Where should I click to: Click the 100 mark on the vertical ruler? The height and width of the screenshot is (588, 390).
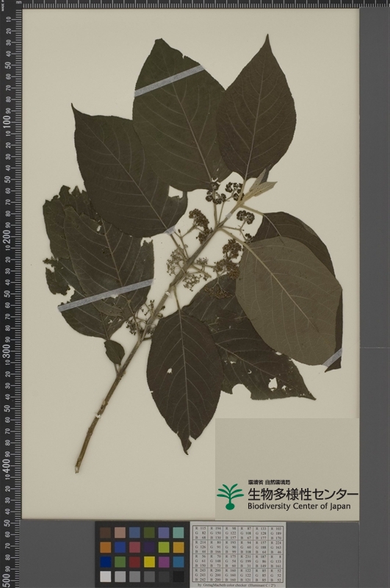click(x=7, y=121)
